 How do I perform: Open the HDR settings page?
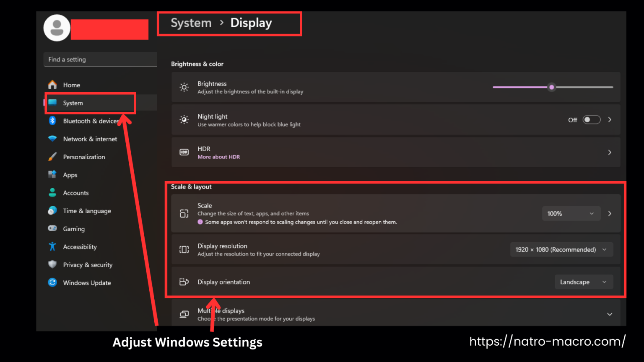[610, 152]
